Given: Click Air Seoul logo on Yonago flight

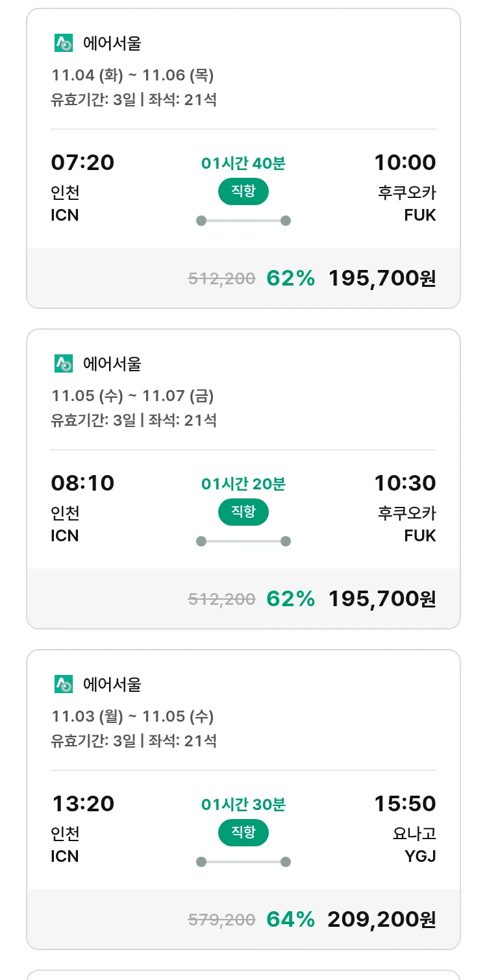Looking at the screenshot, I should click(x=64, y=685).
